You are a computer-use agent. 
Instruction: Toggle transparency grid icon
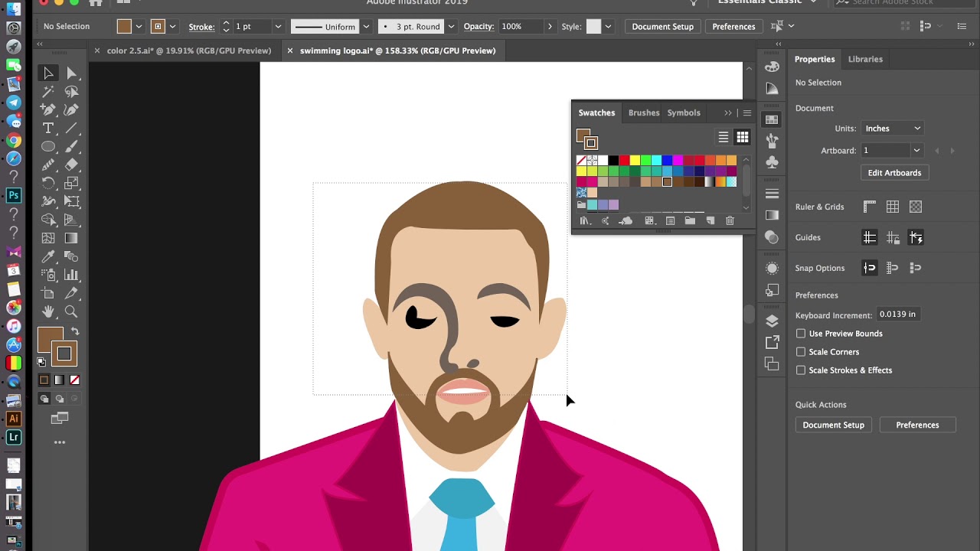[x=916, y=207]
